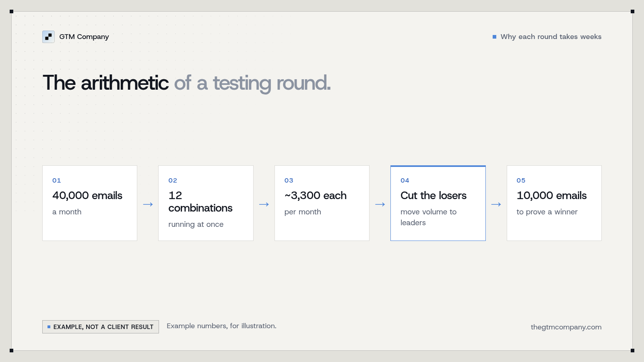The height and width of the screenshot is (362, 644).
Task: Click step number "01"
Action: 57,180
